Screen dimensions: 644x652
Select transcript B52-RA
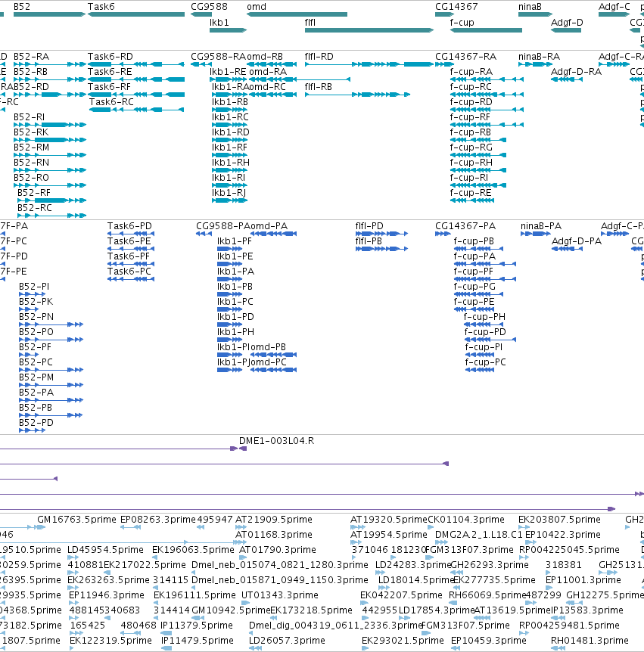click(50, 64)
